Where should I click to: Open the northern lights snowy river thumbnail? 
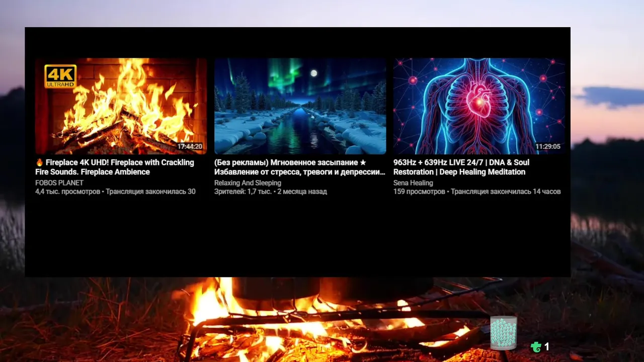tap(300, 106)
